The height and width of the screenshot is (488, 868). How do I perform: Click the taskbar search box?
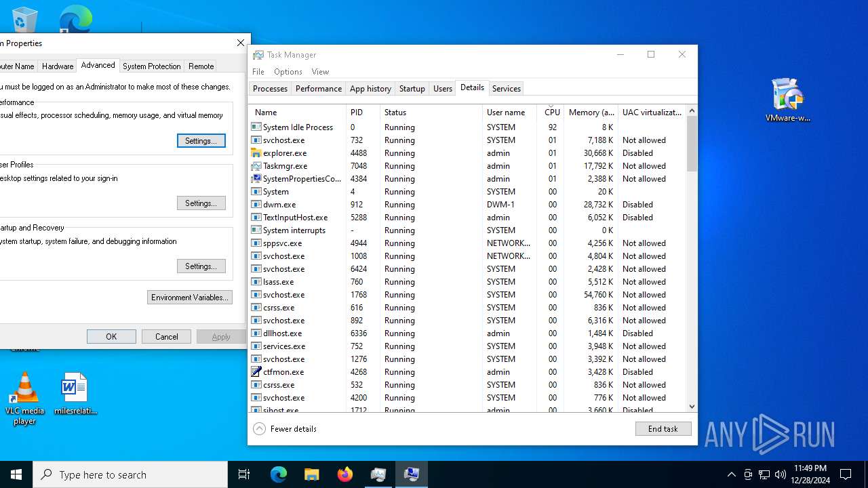130,474
